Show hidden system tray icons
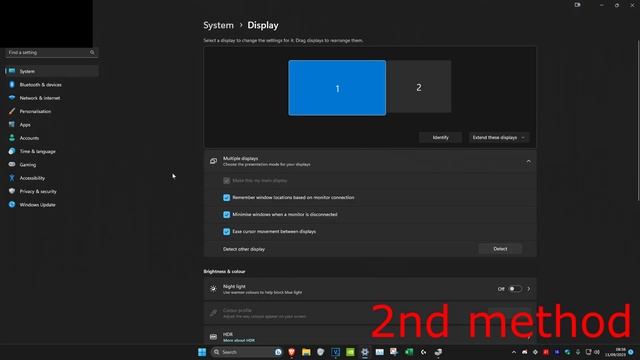 [514, 352]
